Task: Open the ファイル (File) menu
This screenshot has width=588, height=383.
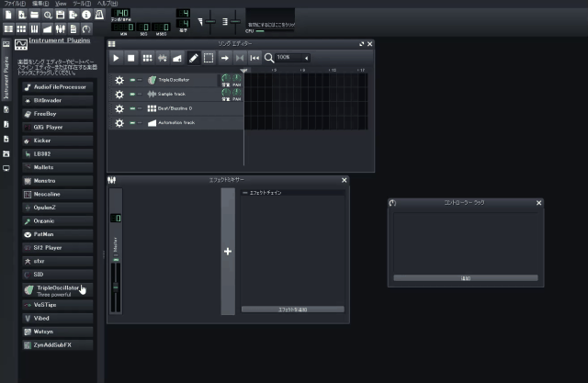Action: (x=14, y=4)
